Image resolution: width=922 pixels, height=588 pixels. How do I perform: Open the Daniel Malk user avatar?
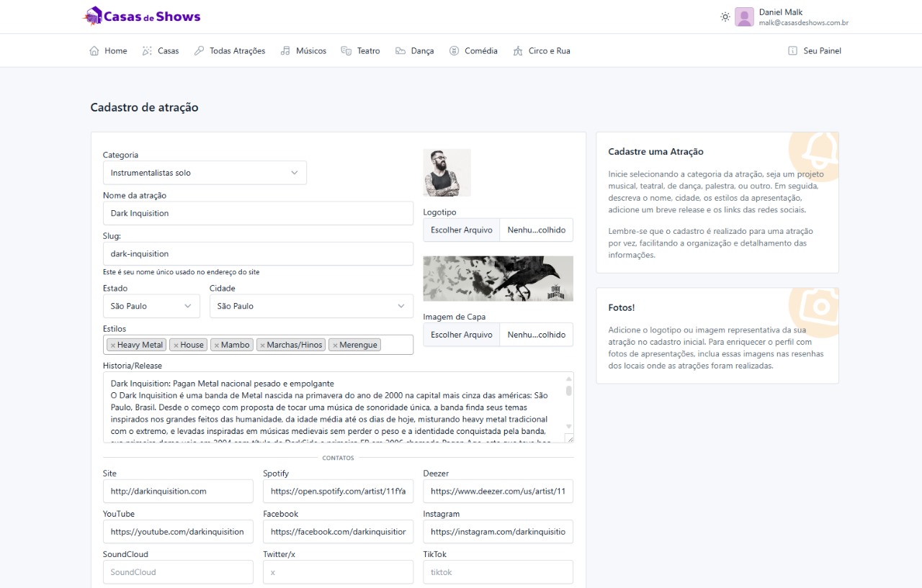tap(744, 17)
